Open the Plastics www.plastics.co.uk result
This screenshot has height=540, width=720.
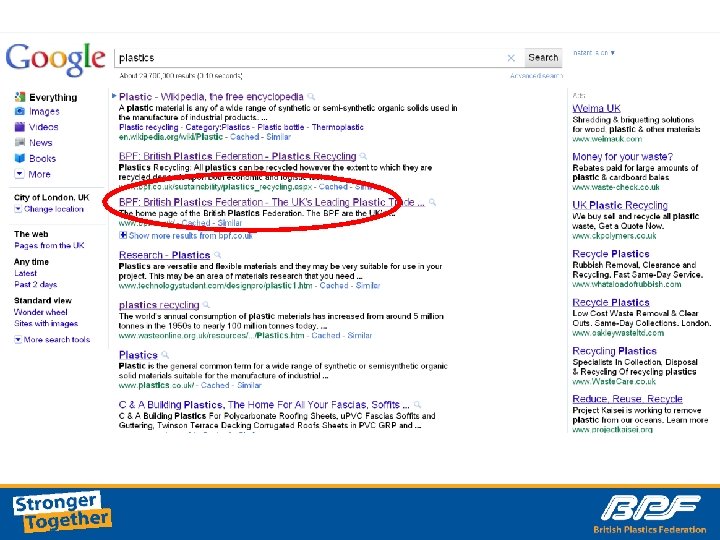(x=138, y=355)
